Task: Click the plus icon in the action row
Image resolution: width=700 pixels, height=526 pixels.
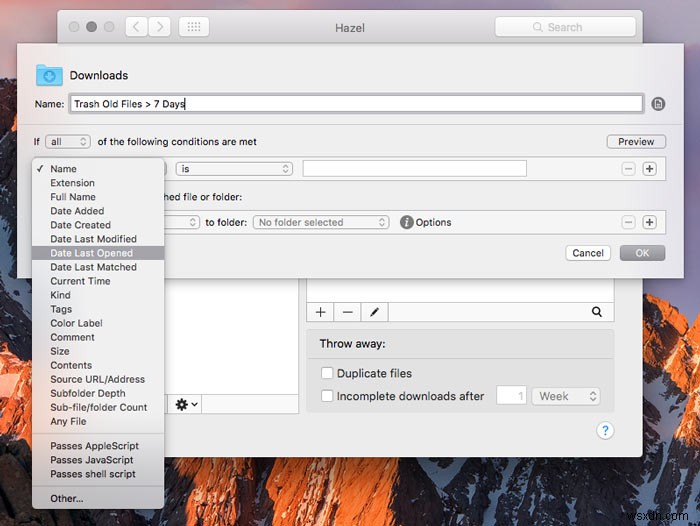Action: click(649, 222)
